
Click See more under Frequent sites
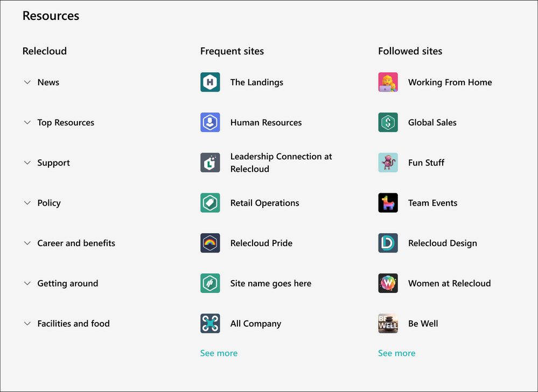pyautogui.click(x=219, y=353)
